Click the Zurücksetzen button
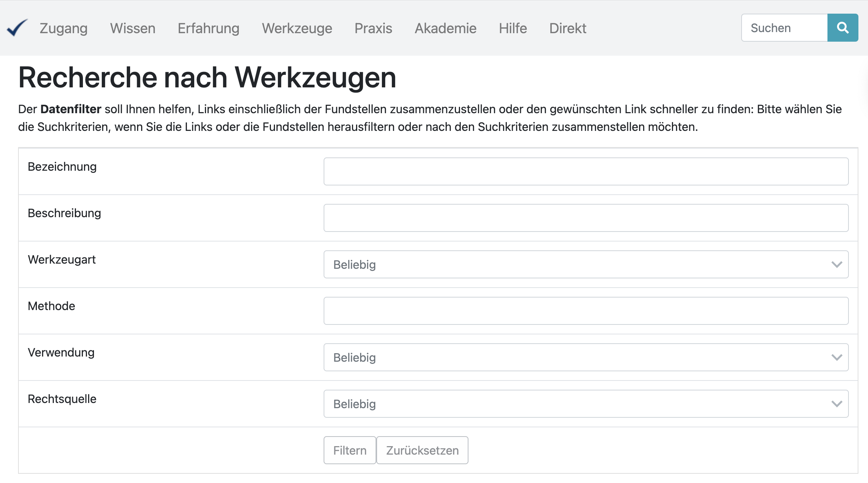 pyautogui.click(x=422, y=450)
